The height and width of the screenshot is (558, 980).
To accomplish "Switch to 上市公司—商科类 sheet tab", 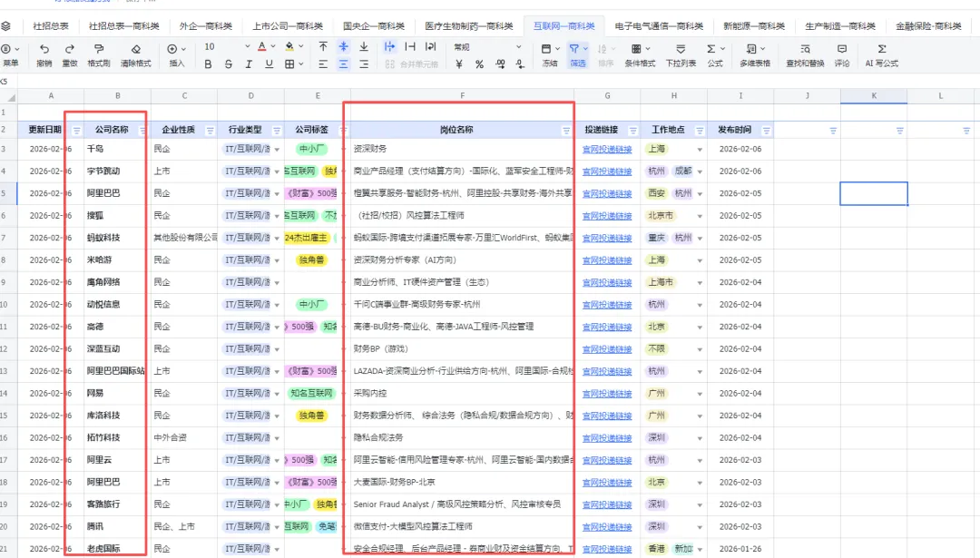I will tap(288, 26).
